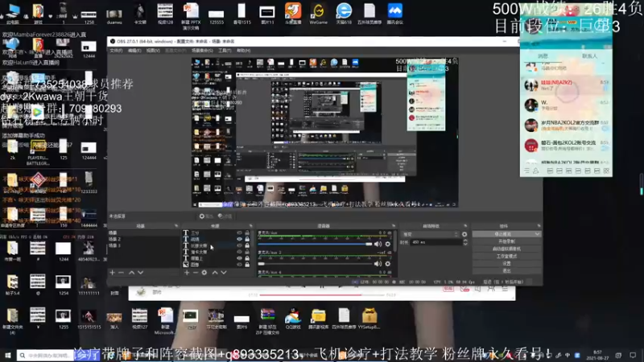Expand the arrow beside 停止推流 button
The height and width of the screenshot is (362, 644).
point(537,234)
